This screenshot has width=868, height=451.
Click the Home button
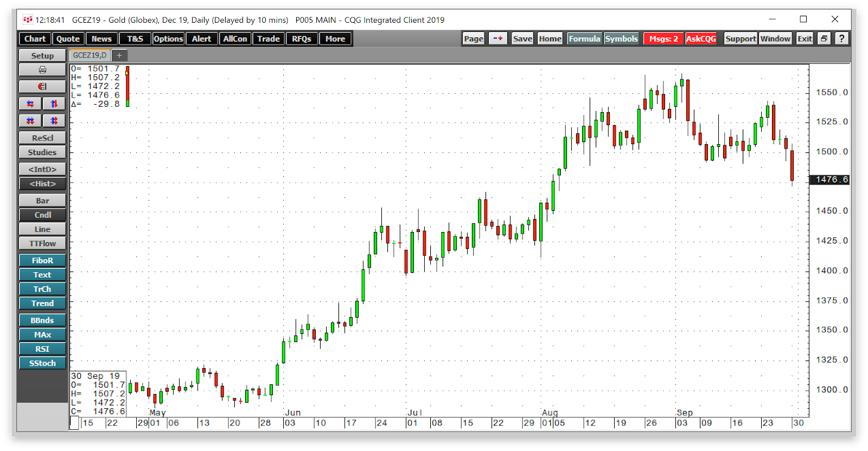[x=550, y=38]
